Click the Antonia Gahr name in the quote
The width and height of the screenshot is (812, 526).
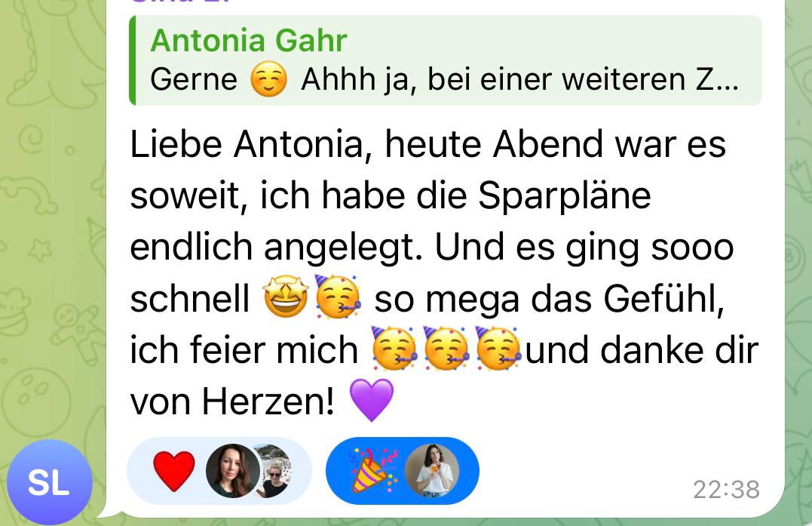point(249,41)
